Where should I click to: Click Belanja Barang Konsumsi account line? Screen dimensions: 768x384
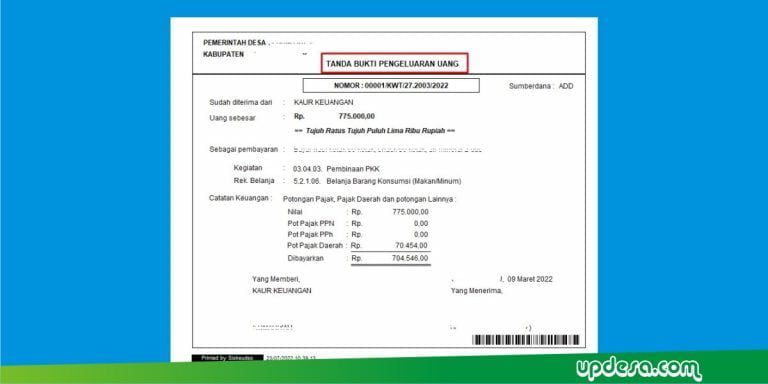click(377, 181)
